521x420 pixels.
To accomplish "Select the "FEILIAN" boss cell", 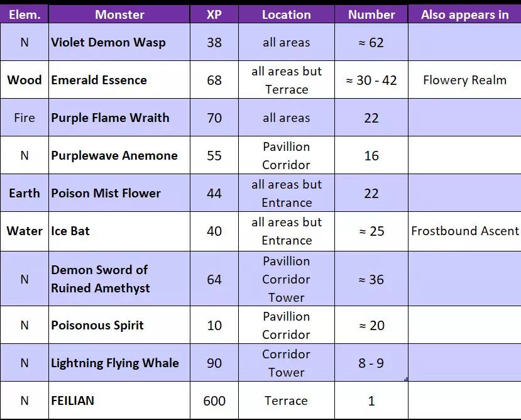I will click(73, 401).
